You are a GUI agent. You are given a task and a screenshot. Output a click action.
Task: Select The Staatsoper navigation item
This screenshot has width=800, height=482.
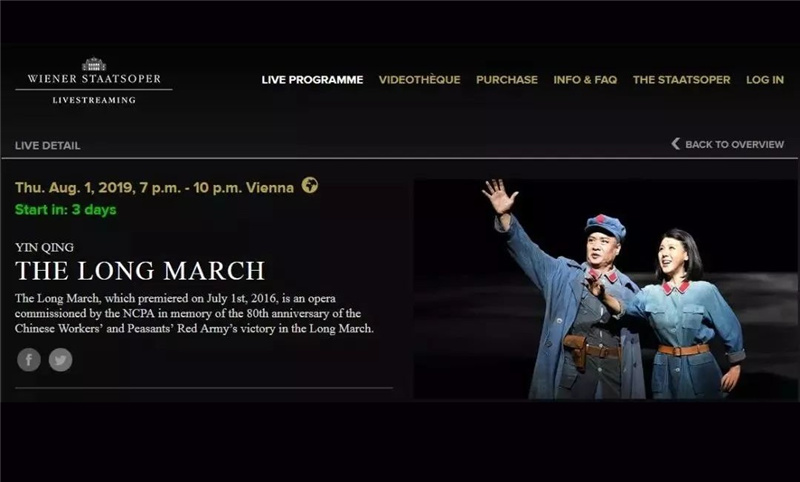click(682, 80)
